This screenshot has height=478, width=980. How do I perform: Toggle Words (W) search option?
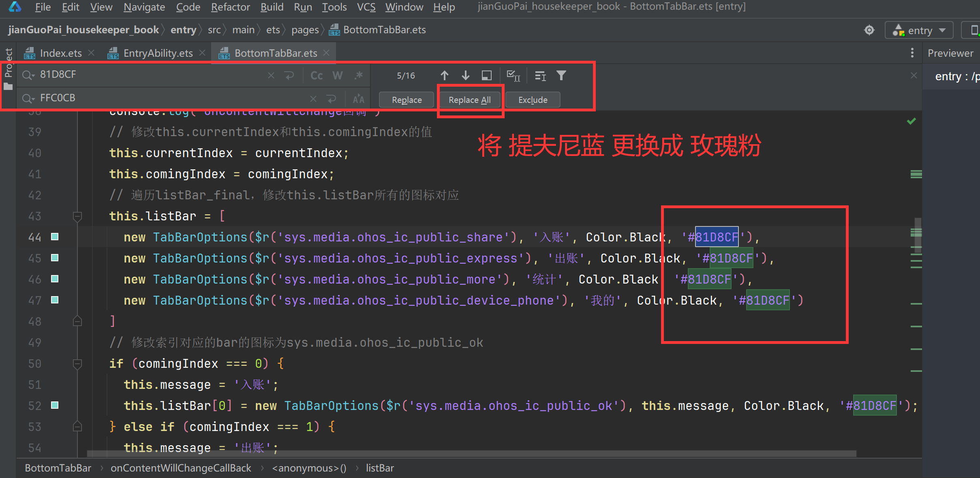(x=338, y=76)
